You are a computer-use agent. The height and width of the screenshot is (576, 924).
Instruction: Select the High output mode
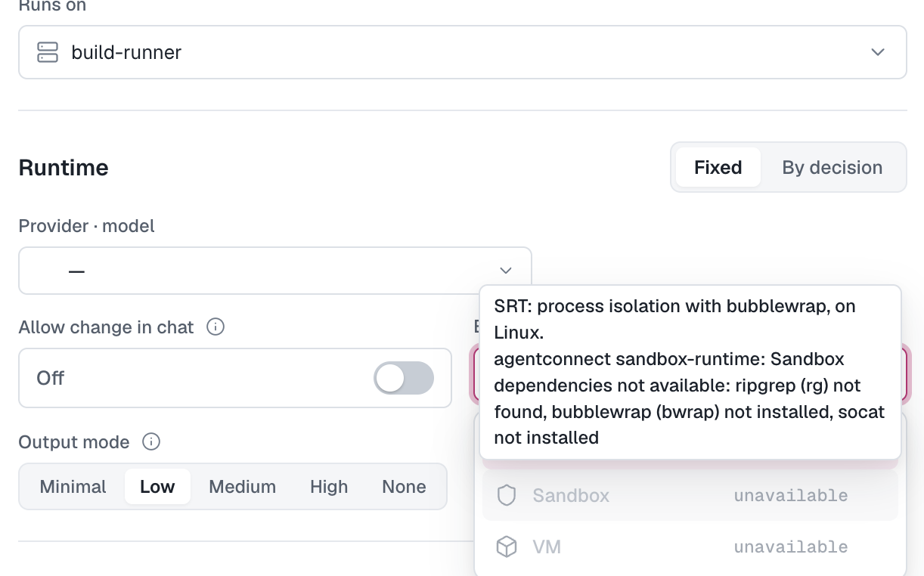[x=329, y=487]
